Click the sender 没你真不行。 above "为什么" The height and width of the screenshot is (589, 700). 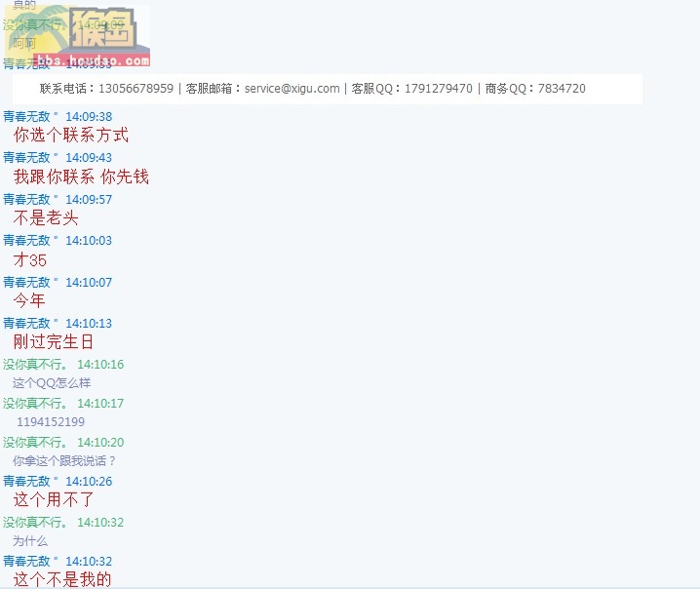(36, 522)
